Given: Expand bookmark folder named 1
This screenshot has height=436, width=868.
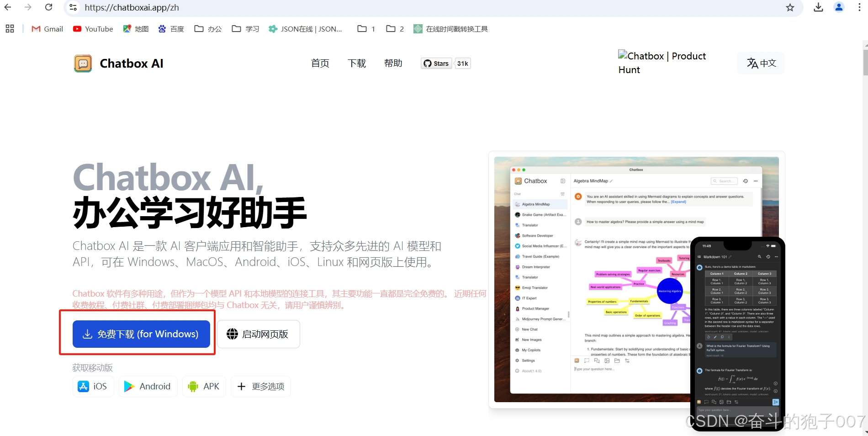Looking at the screenshot, I should coord(366,29).
